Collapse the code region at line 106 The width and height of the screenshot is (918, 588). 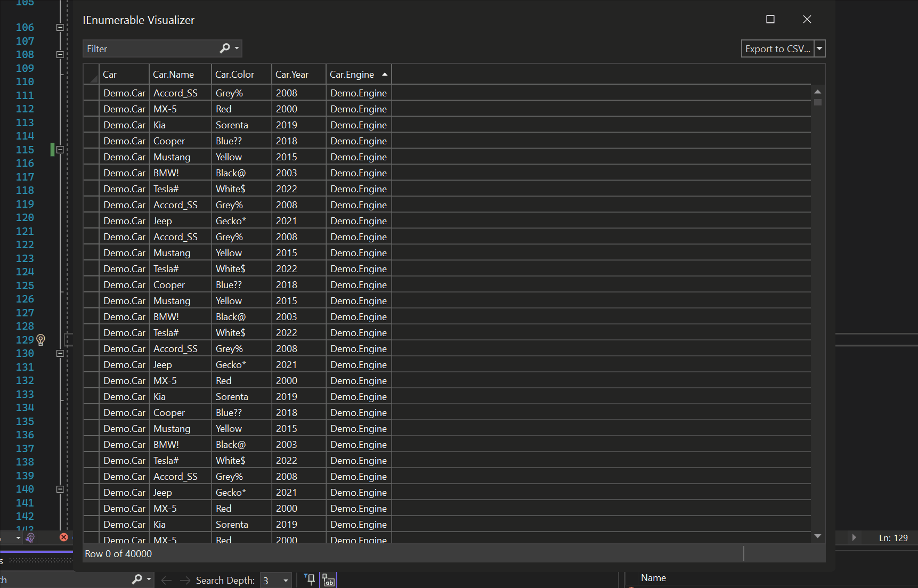coord(60,27)
